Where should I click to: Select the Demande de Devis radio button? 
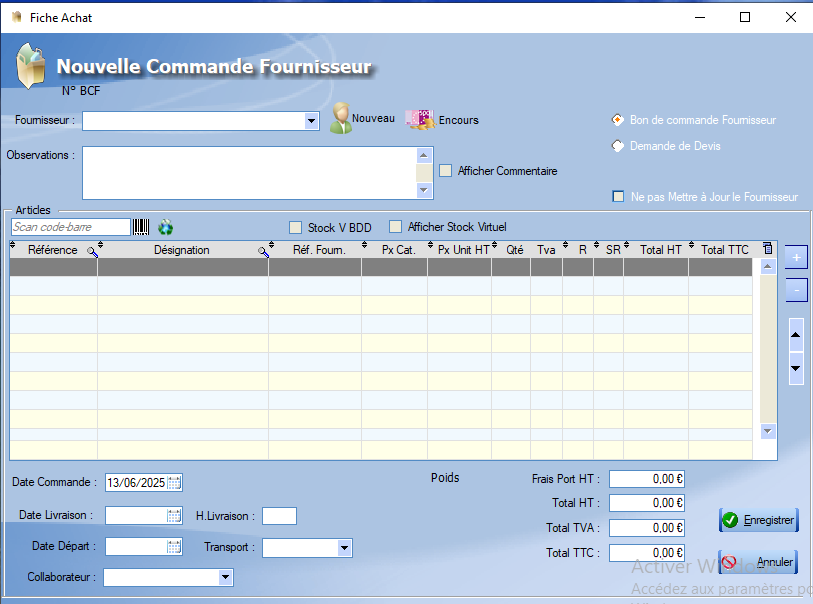click(617, 146)
